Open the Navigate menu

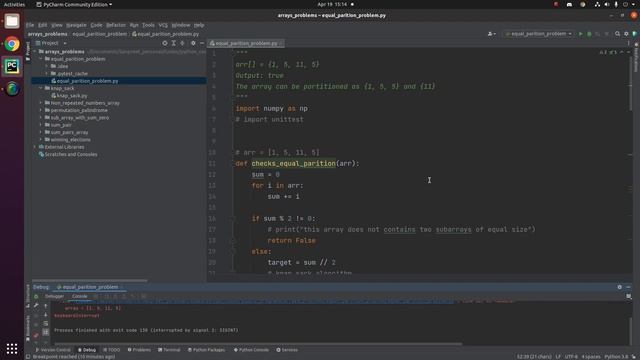pos(76,25)
